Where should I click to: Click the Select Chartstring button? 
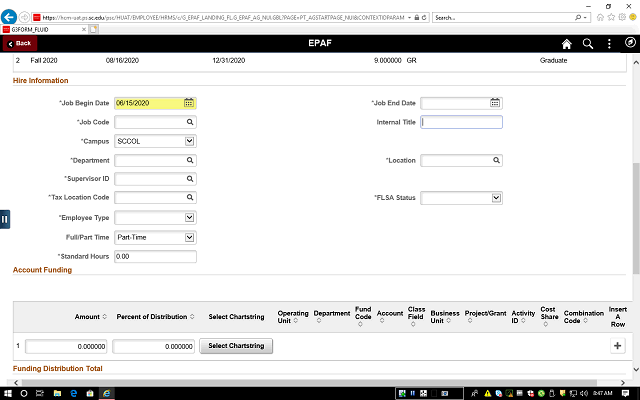point(236,346)
